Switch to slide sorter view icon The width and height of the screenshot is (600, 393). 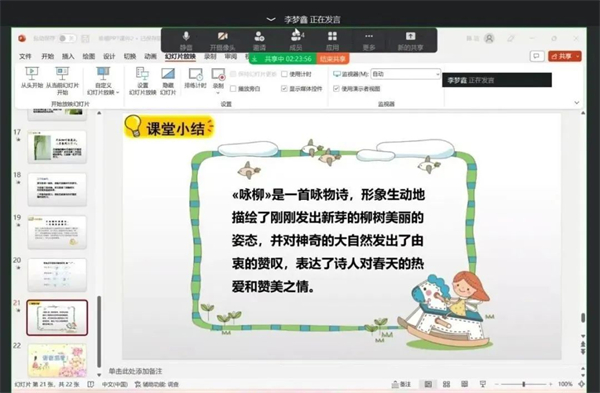446,384
